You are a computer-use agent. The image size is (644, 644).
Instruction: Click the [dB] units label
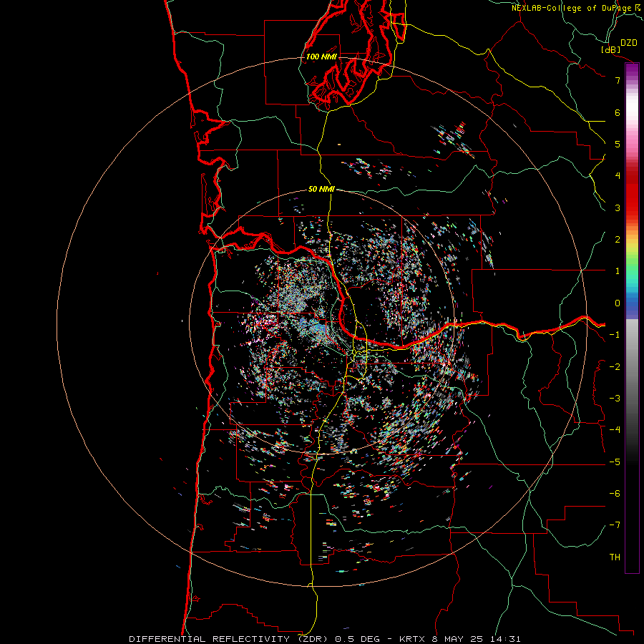611,50
